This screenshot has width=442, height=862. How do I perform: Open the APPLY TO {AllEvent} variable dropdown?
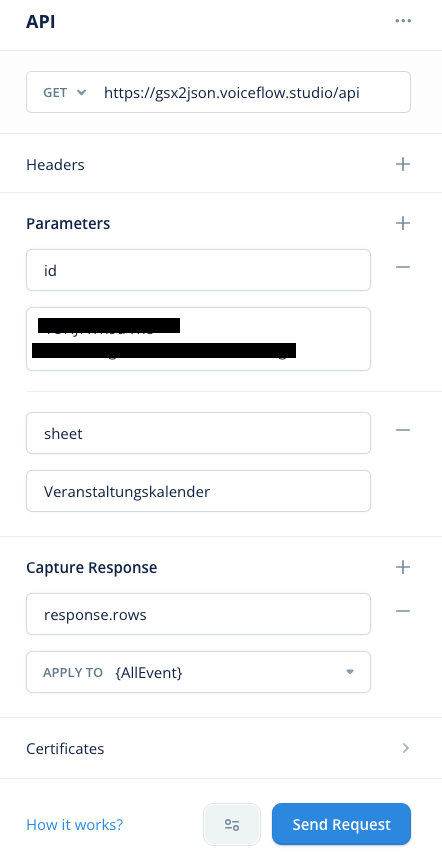(198, 672)
